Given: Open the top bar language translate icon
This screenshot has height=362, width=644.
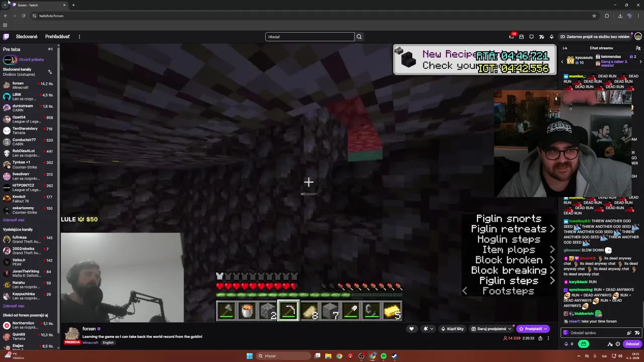Looking at the screenshot, I should pyautogui.click(x=541, y=37).
